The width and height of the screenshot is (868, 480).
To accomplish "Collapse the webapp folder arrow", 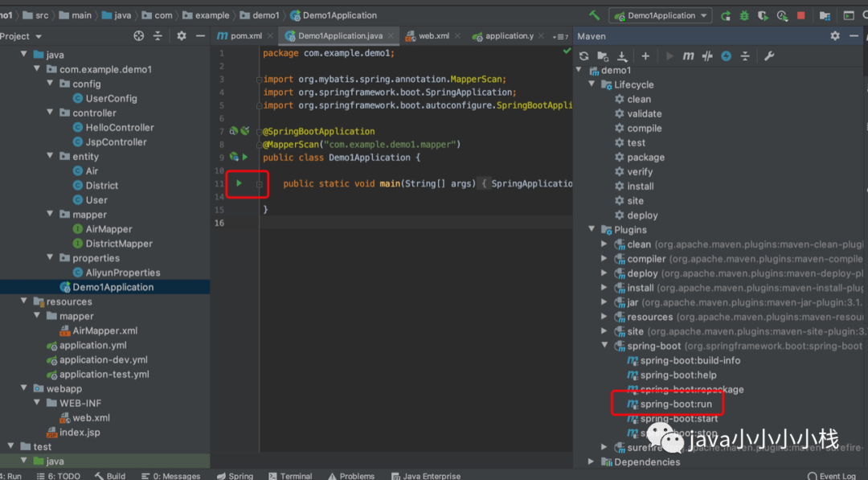I will point(24,388).
